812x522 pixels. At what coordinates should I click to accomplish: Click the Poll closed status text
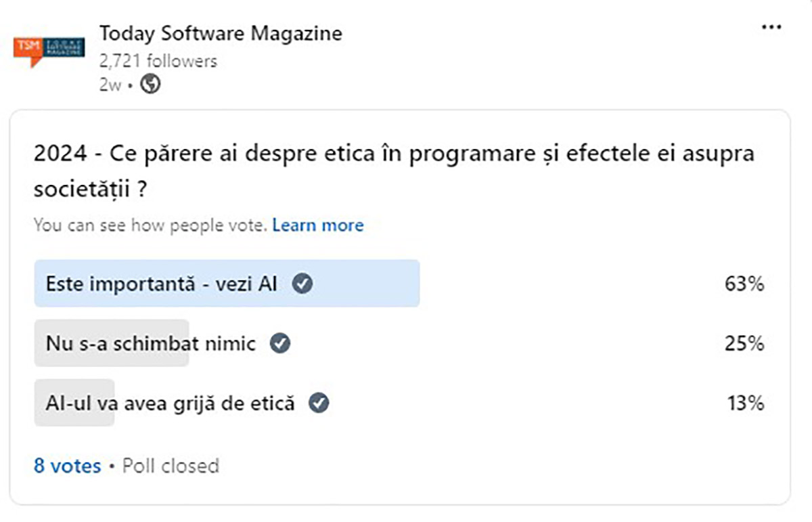171,466
